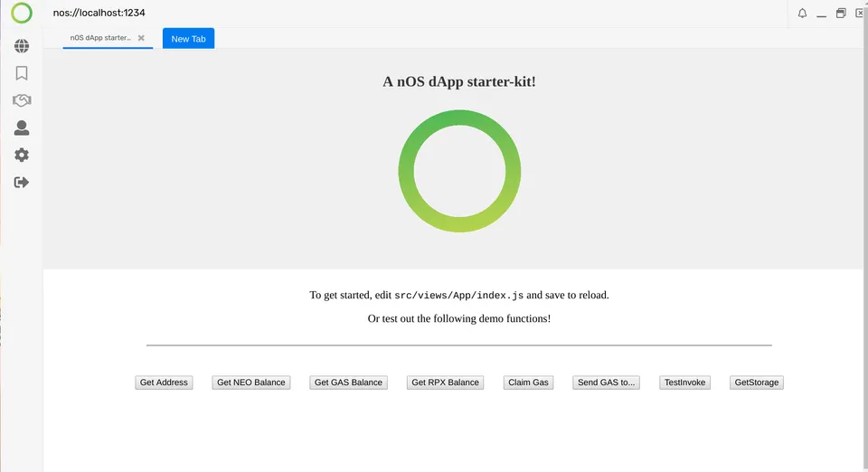The width and height of the screenshot is (868, 472).
Task: Click 'Or test out the following demo functions!' text
Action: [459, 318]
